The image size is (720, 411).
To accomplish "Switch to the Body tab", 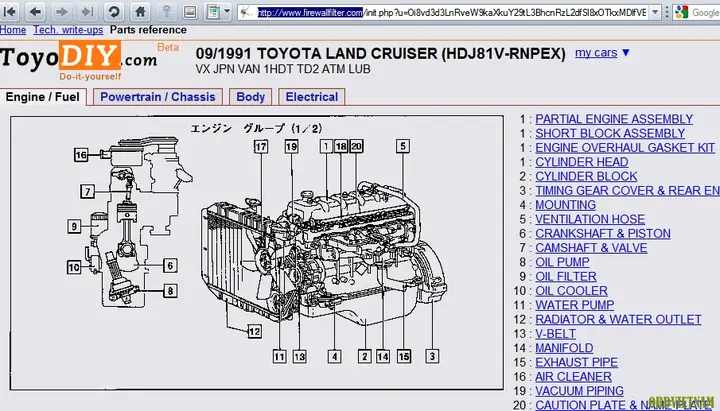I will pyautogui.click(x=251, y=97).
